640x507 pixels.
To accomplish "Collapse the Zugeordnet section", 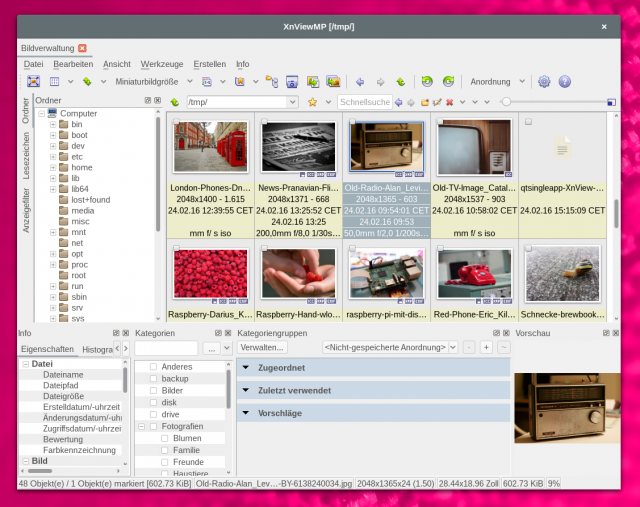I will [246, 367].
